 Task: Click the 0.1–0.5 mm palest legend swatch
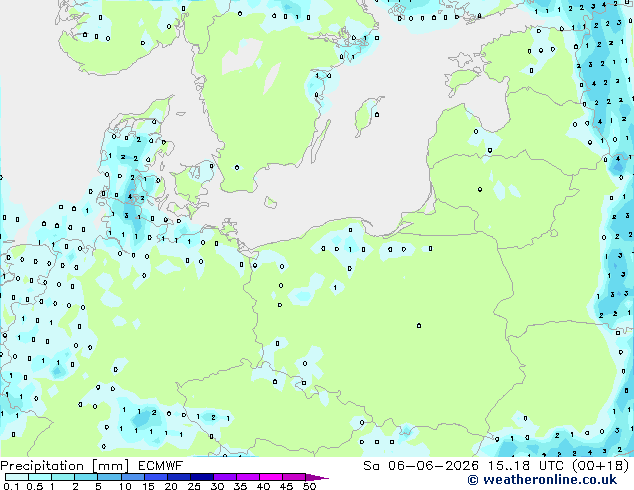pos(17,477)
